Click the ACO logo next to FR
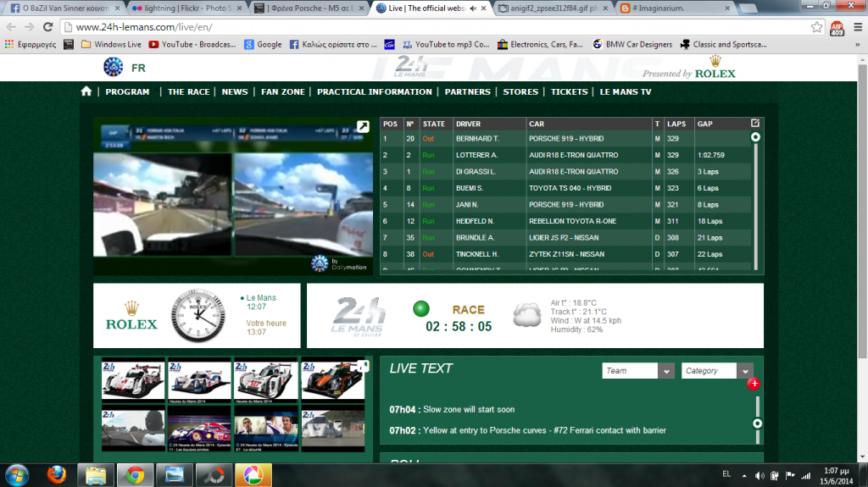Image resolution: width=868 pixels, height=487 pixels. point(114,67)
